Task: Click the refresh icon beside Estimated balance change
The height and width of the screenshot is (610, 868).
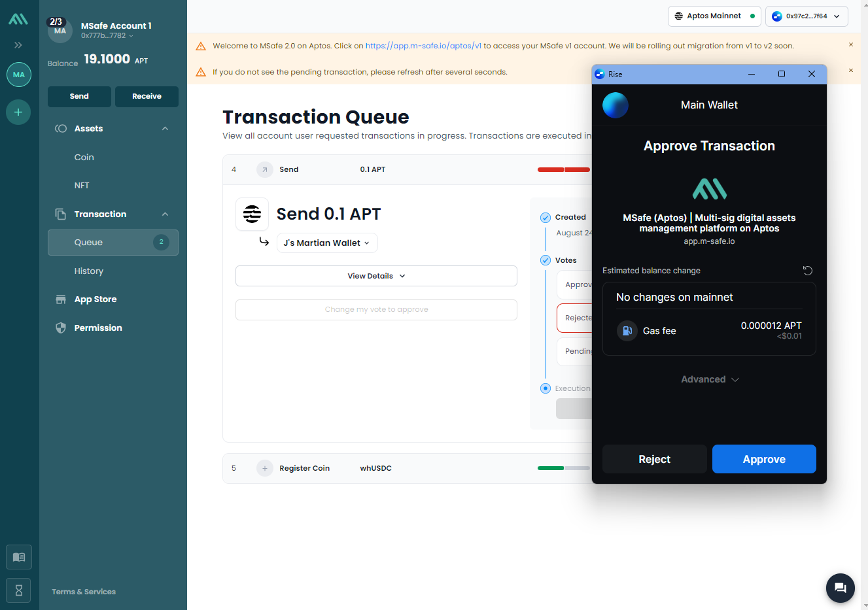Action: pyautogui.click(x=808, y=271)
